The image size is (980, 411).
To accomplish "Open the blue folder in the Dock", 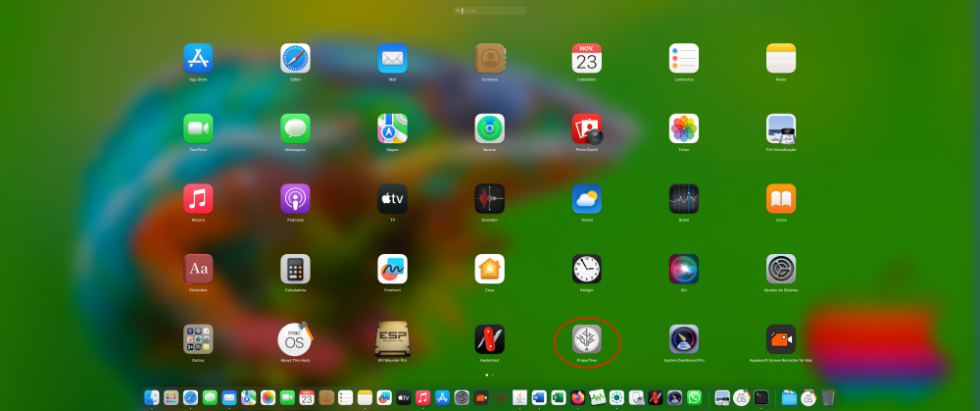I will (789, 397).
